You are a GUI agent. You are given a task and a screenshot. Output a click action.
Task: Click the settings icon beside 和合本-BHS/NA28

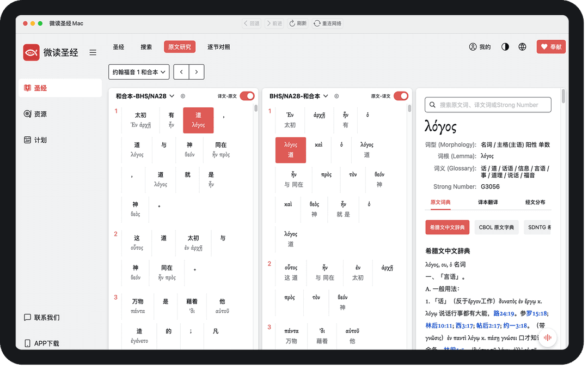[183, 96]
